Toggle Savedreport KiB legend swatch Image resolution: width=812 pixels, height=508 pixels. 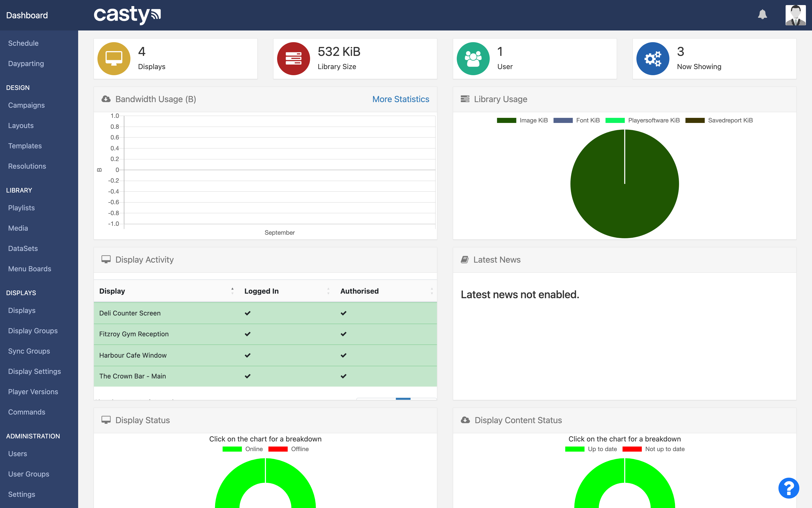coord(695,120)
